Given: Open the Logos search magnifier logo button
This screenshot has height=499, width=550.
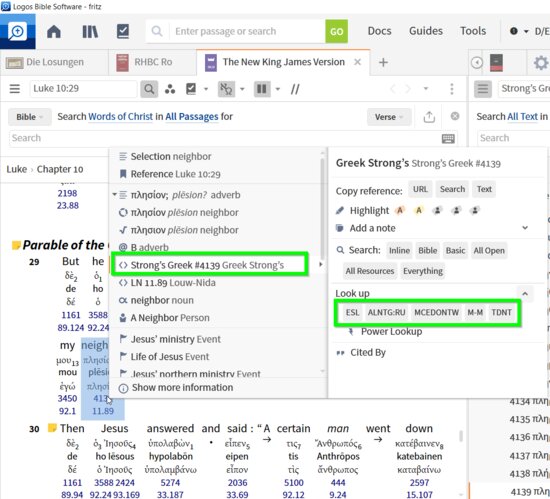Looking at the screenshot, I should click(x=17, y=31).
